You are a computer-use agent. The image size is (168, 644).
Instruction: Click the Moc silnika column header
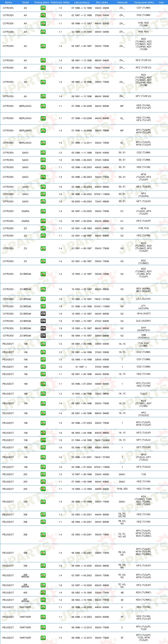tap(102, 2)
